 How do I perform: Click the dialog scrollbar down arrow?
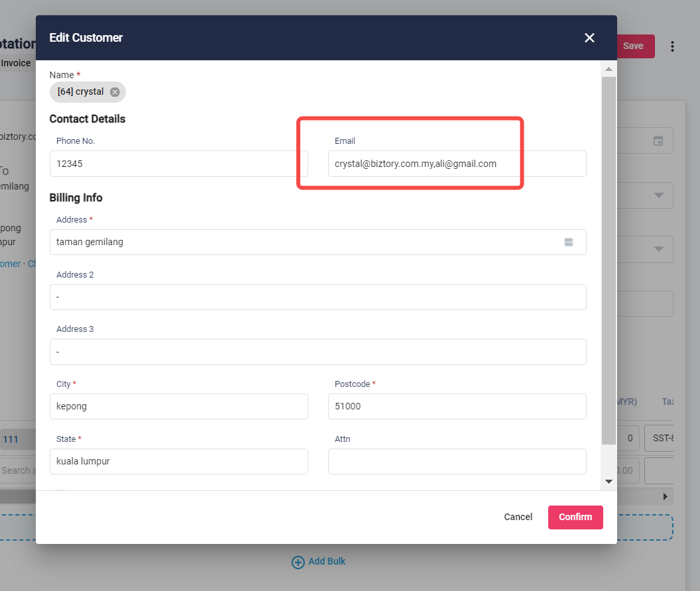click(609, 481)
